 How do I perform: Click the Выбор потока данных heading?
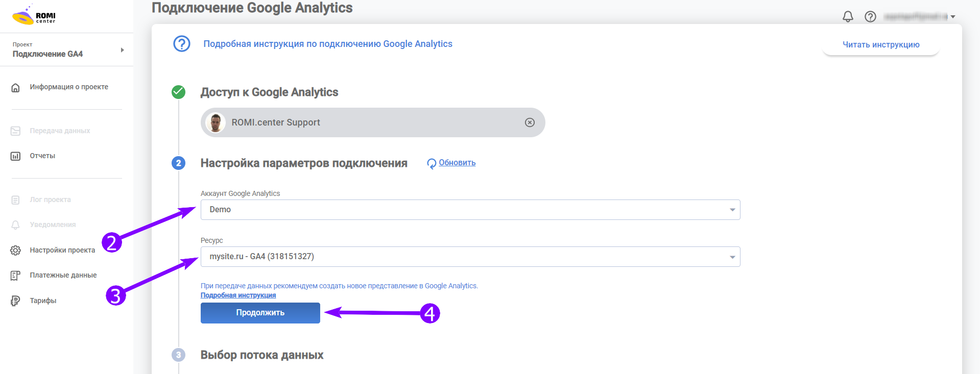click(262, 355)
